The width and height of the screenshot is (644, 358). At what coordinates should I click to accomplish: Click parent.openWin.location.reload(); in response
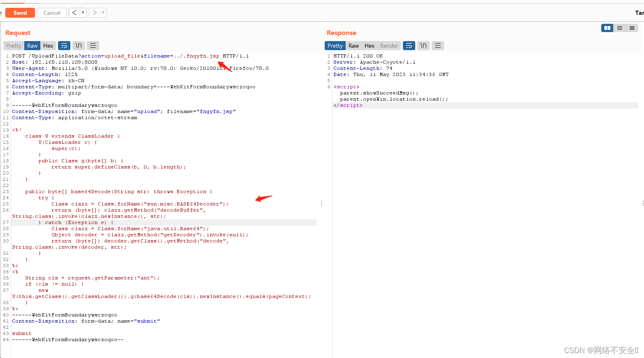pyautogui.click(x=394, y=99)
